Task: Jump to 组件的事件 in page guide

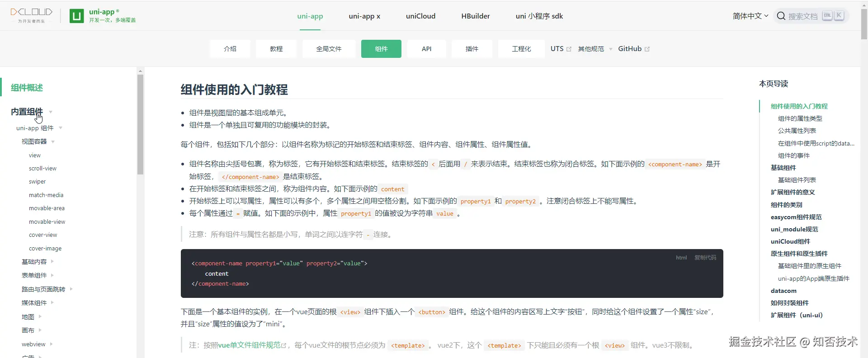Action: click(x=794, y=155)
